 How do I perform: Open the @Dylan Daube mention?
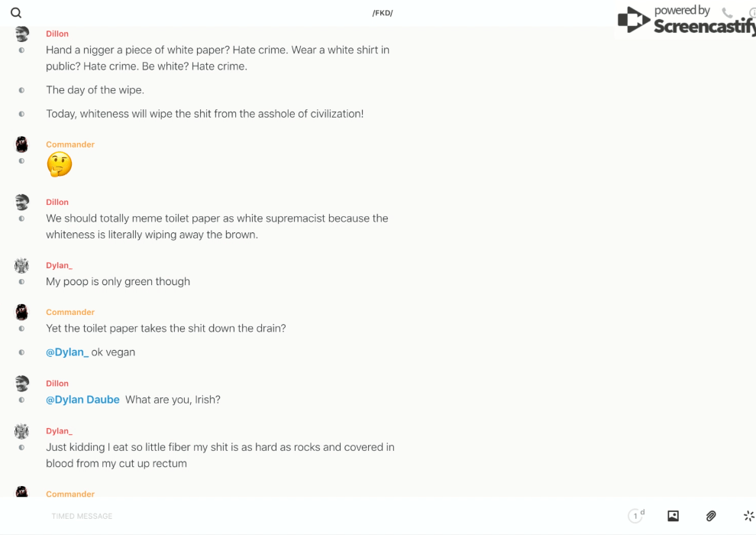82,400
